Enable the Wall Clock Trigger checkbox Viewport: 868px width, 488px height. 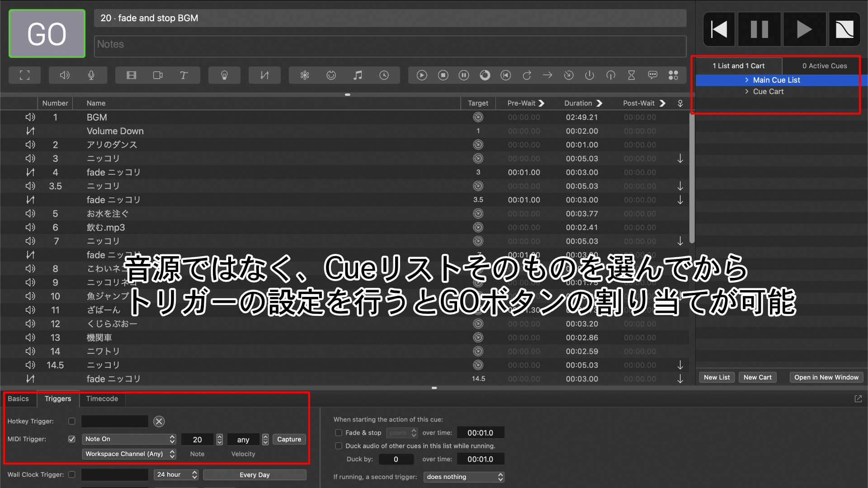(x=71, y=474)
